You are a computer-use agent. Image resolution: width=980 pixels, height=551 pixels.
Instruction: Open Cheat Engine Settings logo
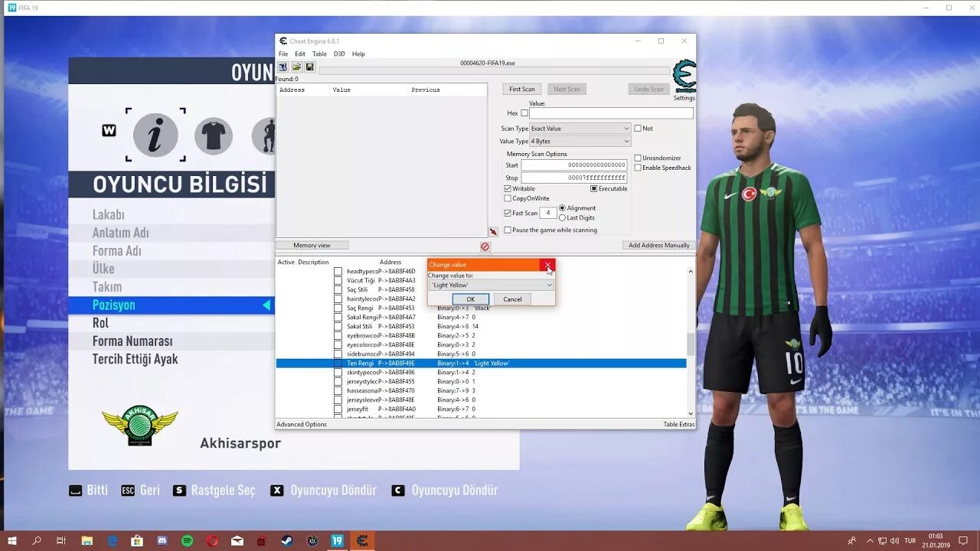coord(684,77)
